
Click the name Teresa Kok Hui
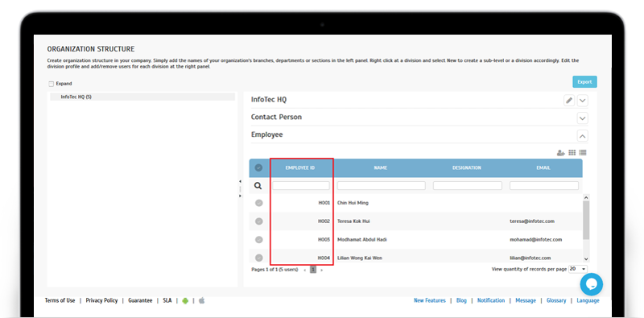pos(353,221)
